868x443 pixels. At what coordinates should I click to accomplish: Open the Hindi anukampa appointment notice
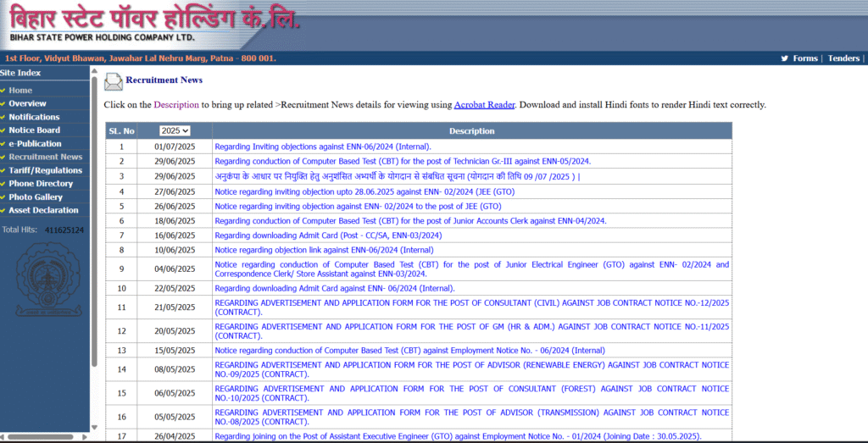pyautogui.click(x=398, y=176)
